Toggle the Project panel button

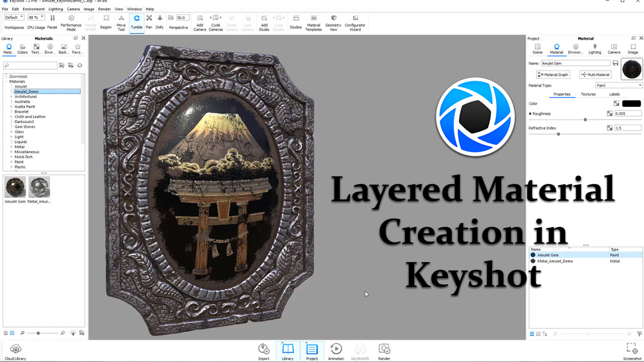(312, 352)
